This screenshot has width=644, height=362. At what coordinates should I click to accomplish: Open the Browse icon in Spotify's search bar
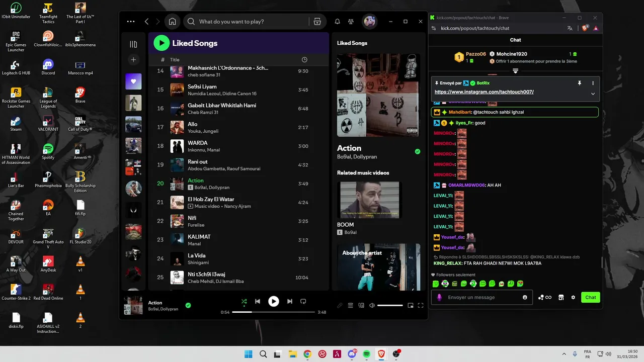(317, 22)
